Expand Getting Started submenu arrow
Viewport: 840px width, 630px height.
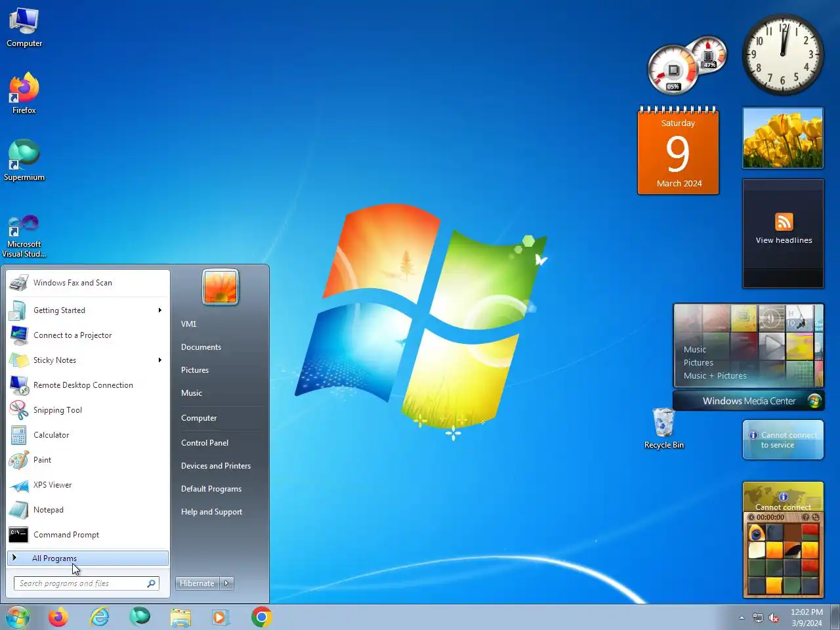pos(160,310)
